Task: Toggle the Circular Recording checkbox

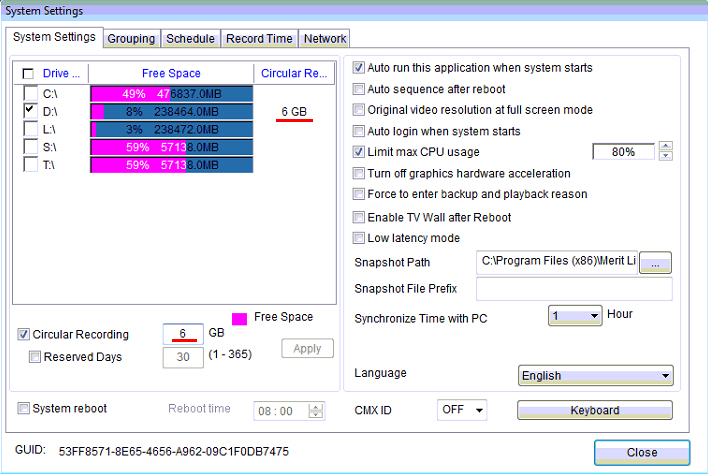Action: [25, 335]
